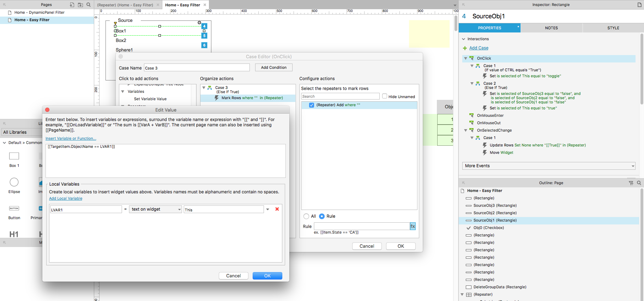This screenshot has height=301, width=644.
Task: Click the add page icon in Pages panel
Action: [72, 5]
